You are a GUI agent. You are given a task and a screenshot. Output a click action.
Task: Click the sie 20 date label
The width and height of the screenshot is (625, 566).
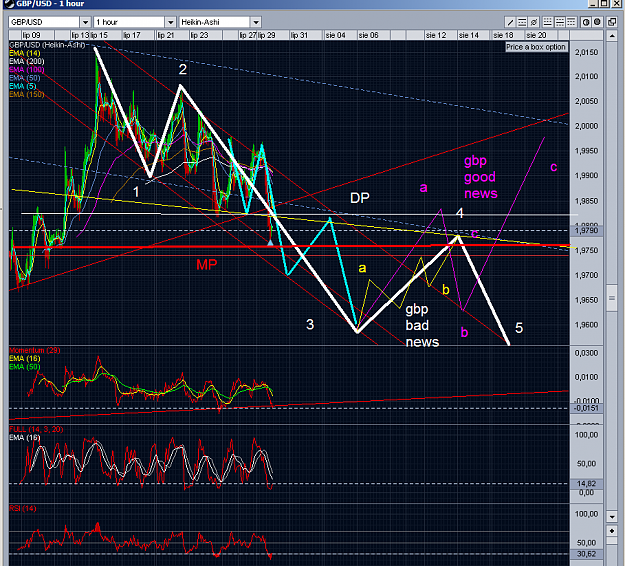point(536,35)
